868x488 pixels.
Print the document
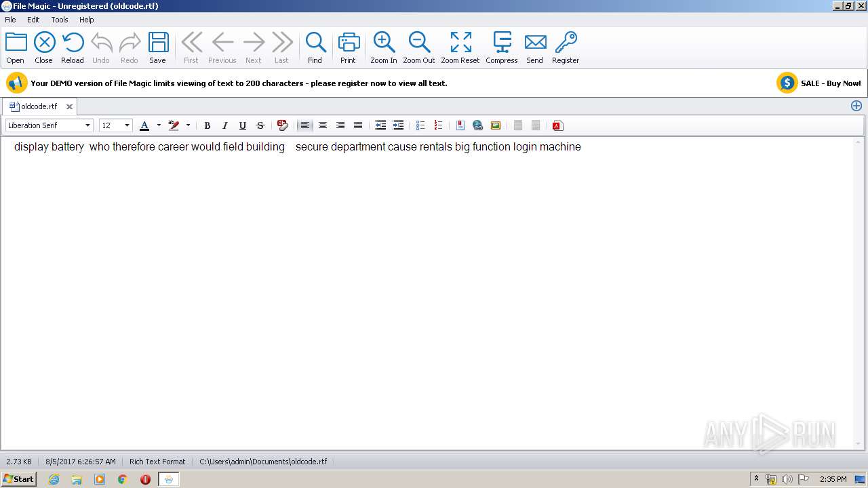click(348, 47)
